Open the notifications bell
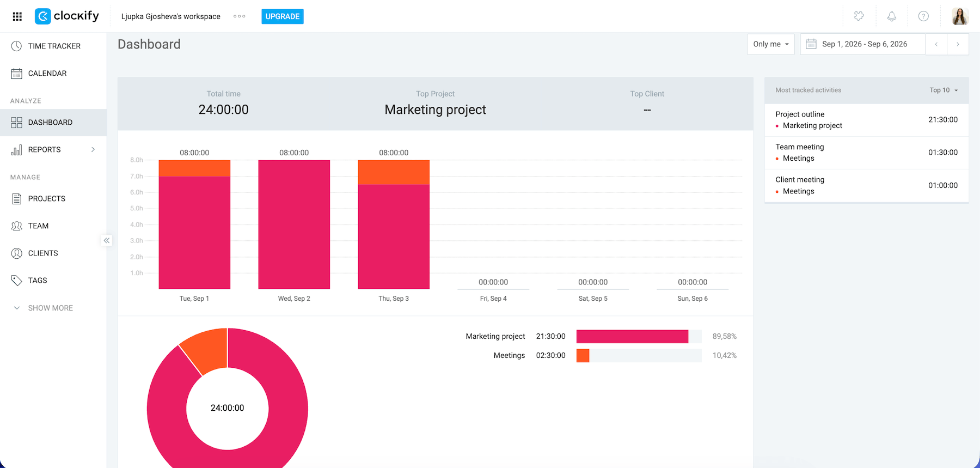Image resolution: width=980 pixels, height=468 pixels. pyautogui.click(x=892, y=16)
